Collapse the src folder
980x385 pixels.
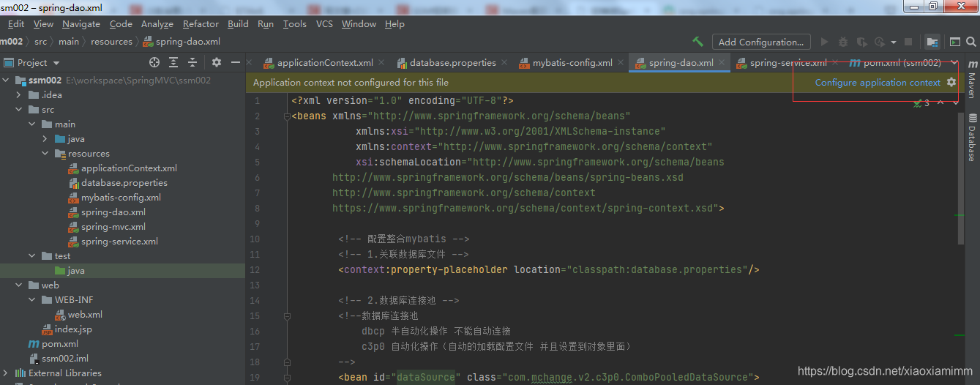pyautogui.click(x=20, y=110)
